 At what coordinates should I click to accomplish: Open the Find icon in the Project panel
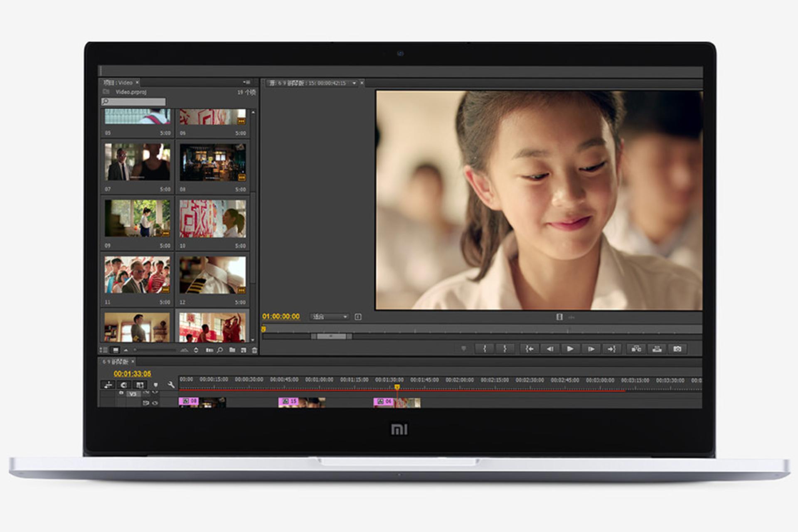tap(219, 350)
